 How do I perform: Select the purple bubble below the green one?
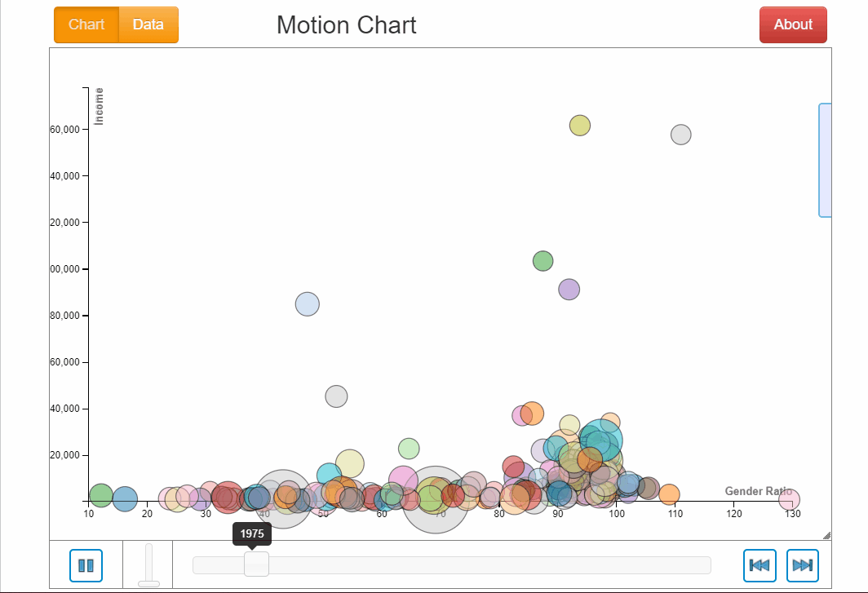point(569,289)
